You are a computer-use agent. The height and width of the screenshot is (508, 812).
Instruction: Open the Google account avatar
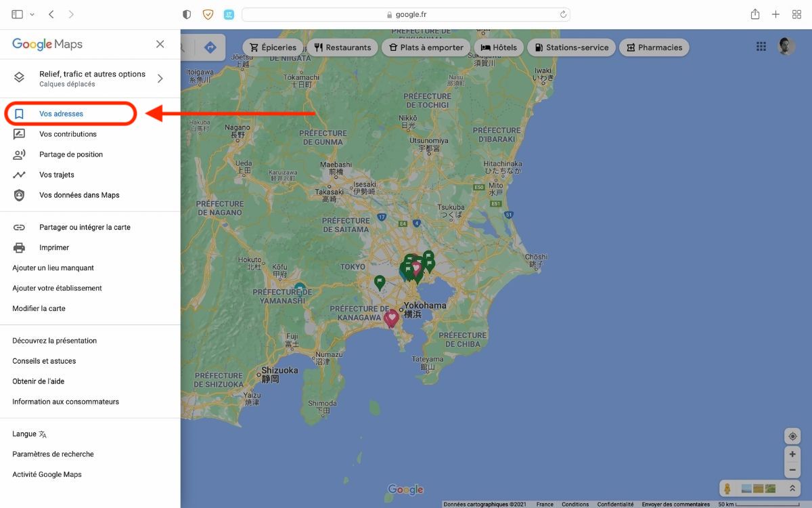[786, 47]
